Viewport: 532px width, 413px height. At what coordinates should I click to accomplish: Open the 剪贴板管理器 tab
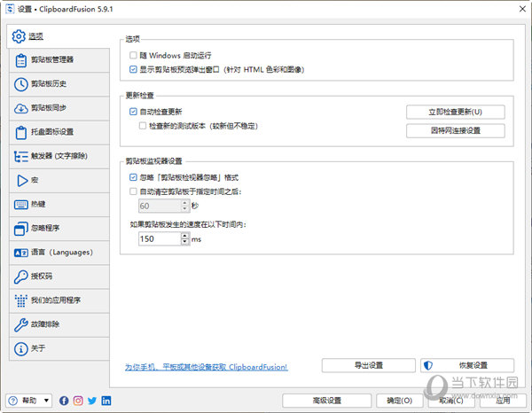coord(59,60)
